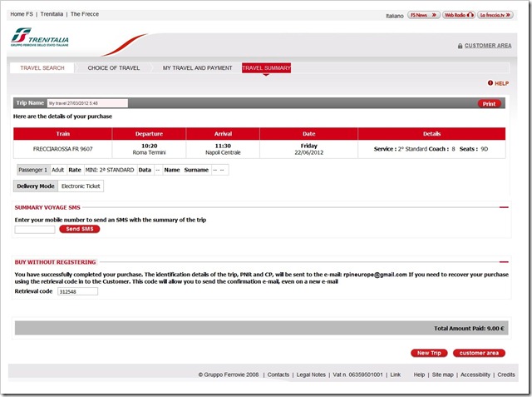Open the footer Link item

coord(396,375)
